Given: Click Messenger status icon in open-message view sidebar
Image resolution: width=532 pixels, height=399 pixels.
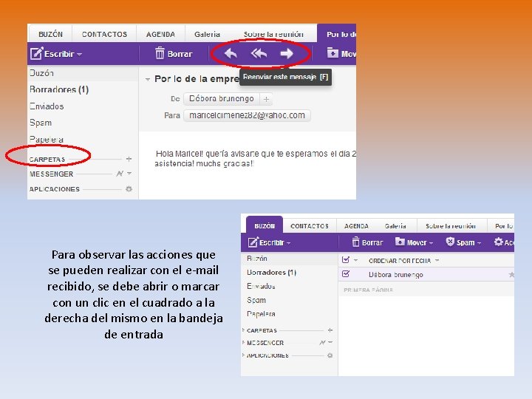Looking at the screenshot, I should click(x=120, y=174).
